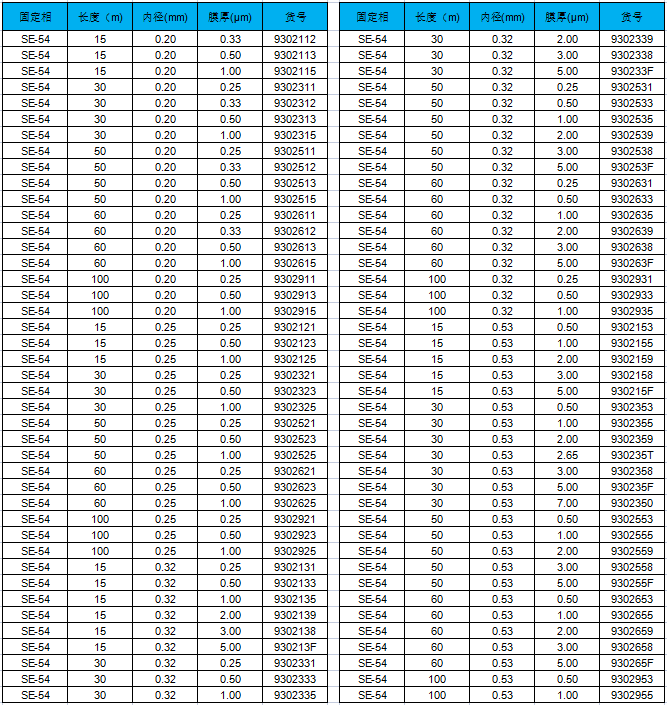Click product number 9302521
Viewport: 667px width, 705px height.
[x=294, y=423]
